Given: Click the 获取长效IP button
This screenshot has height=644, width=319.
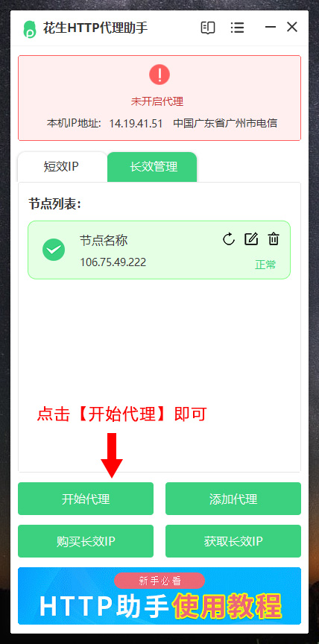Looking at the screenshot, I should click(x=233, y=541).
